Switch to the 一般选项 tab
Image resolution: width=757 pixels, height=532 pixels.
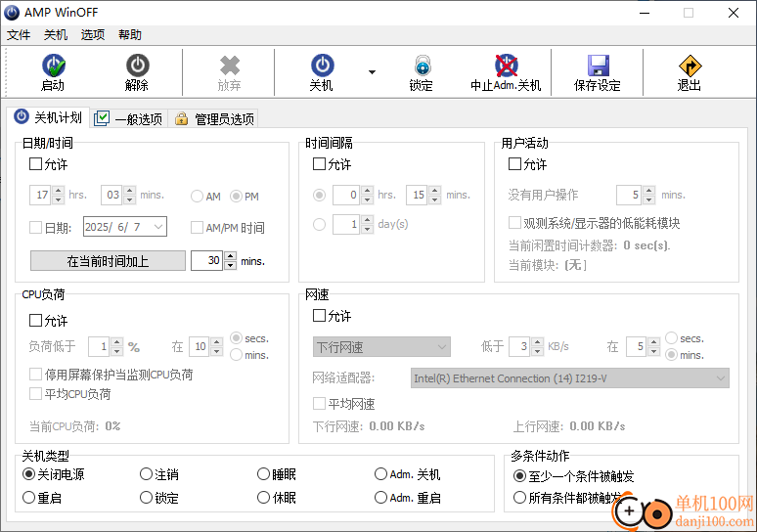point(129,118)
